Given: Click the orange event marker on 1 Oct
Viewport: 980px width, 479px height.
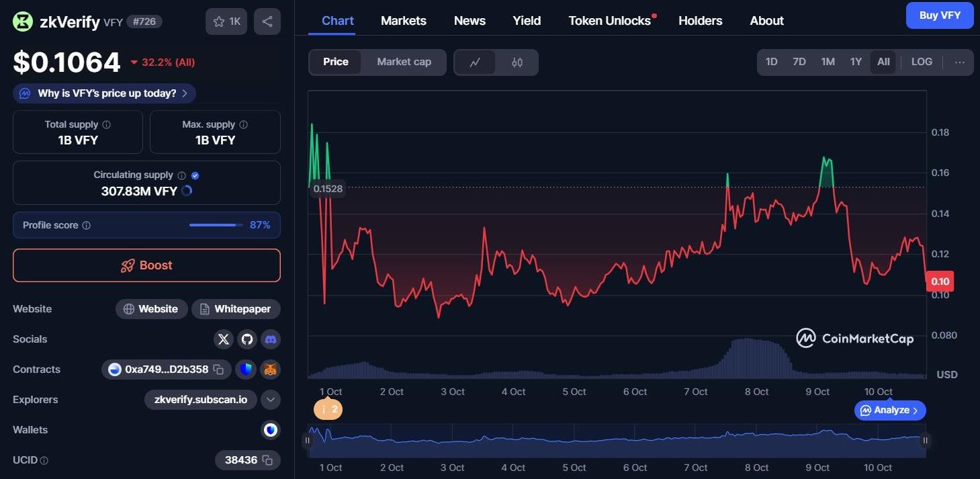Looking at the screenshot, I should point(328,409).
